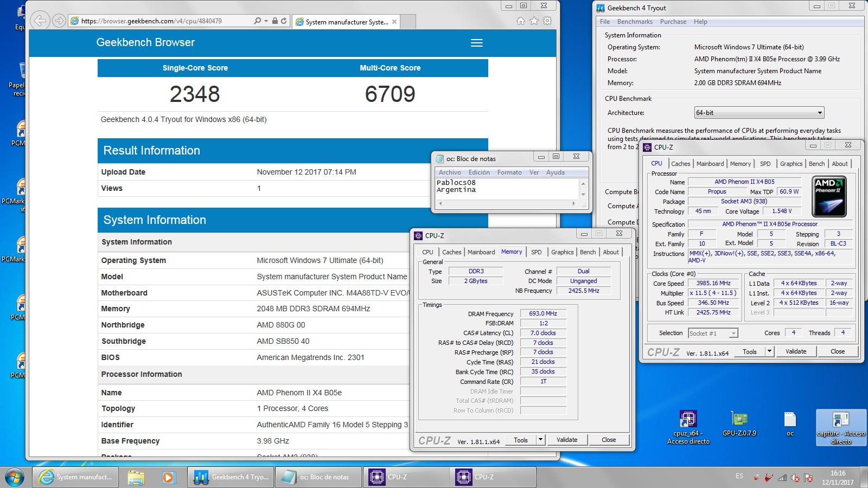
Task: Click the browser forward arrow button
Action: (59, 21)
